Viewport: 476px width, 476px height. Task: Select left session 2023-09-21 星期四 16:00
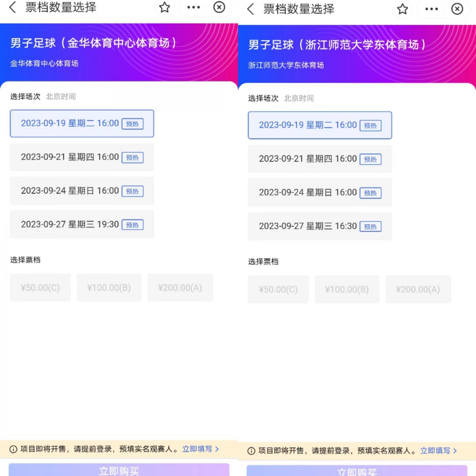pos(82,157)
